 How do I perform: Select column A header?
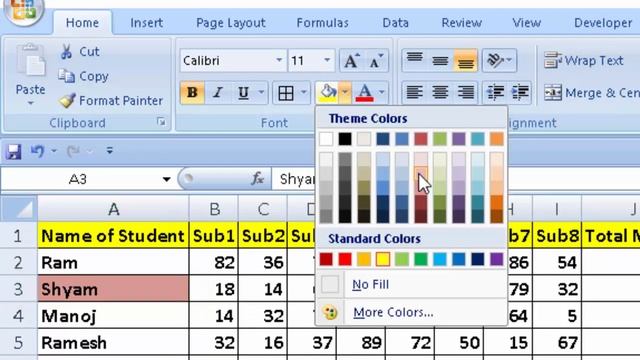[113, 209]
